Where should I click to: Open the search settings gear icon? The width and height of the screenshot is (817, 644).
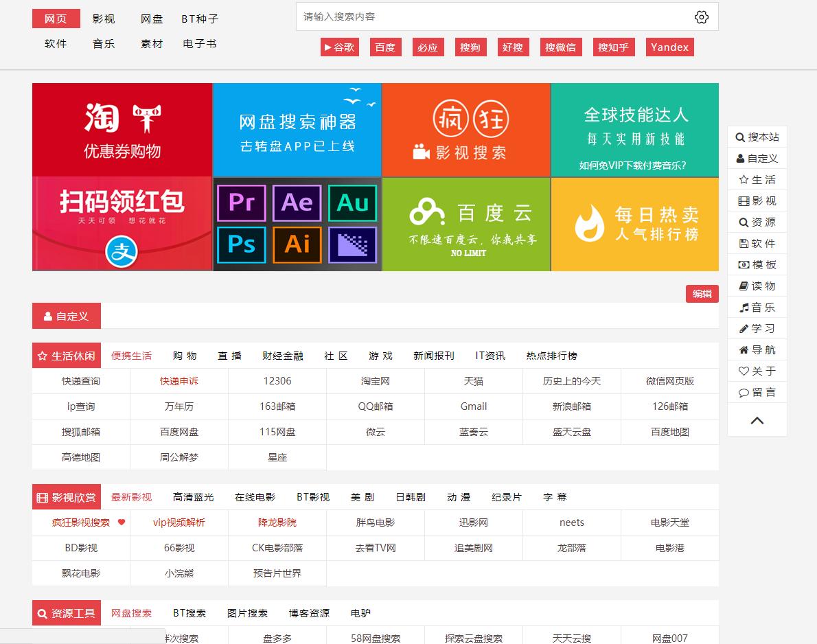click(702, 16)
